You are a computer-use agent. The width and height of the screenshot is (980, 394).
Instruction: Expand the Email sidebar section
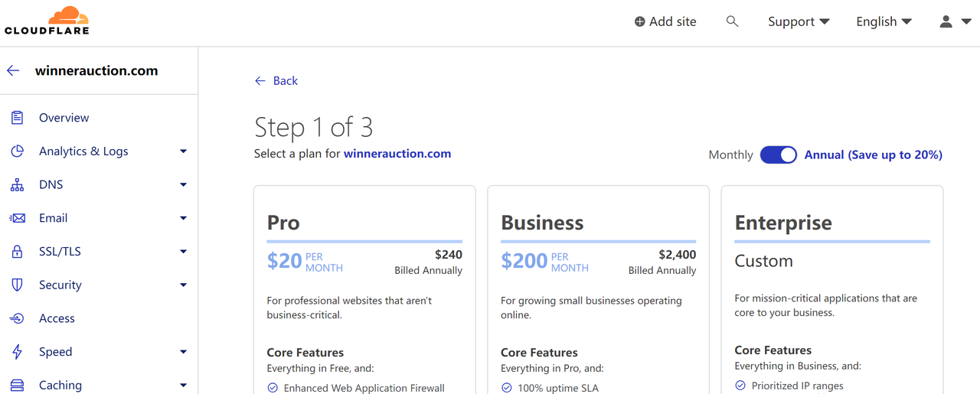click(54, 218)
